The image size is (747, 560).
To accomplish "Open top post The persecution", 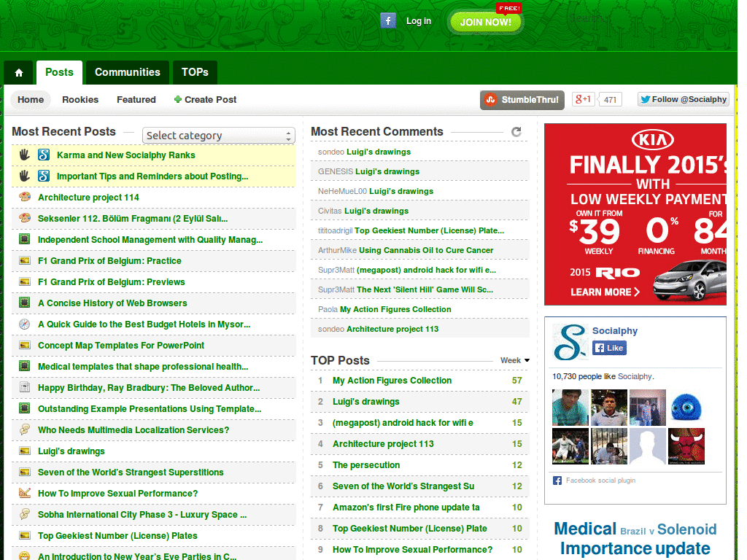I will pyautogui.click(x=366, y=464).
